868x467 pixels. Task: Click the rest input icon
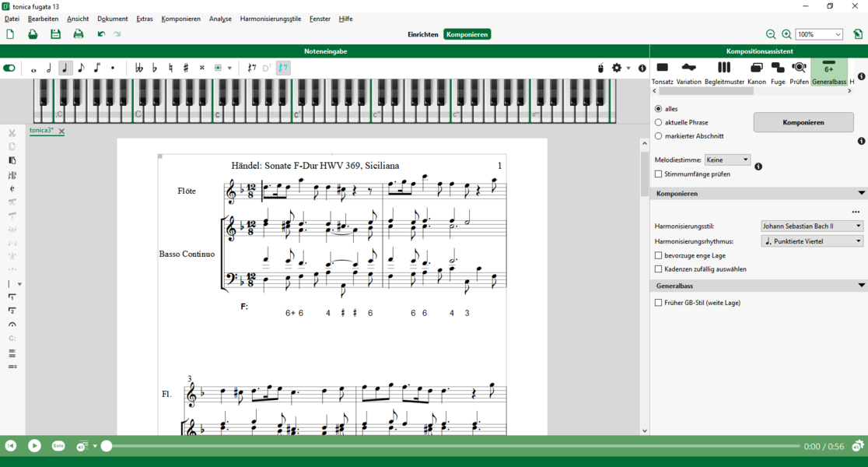pyautogui.click(x=252, y=68)
